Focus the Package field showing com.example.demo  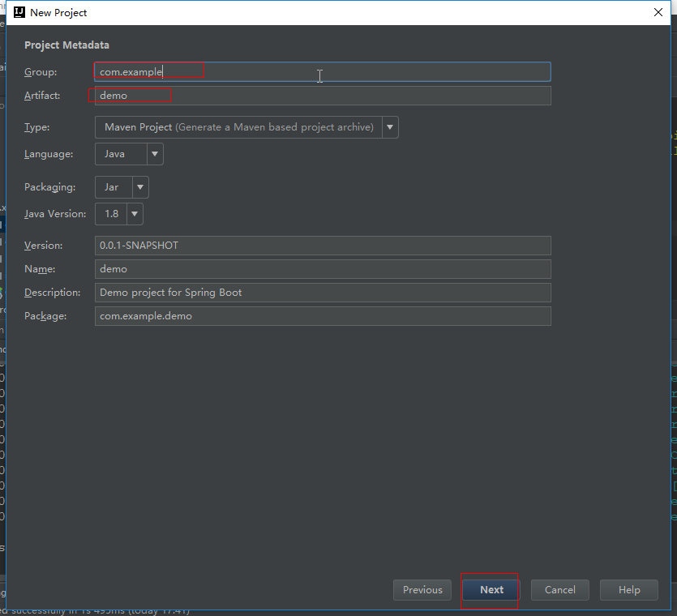pos(322,316)
